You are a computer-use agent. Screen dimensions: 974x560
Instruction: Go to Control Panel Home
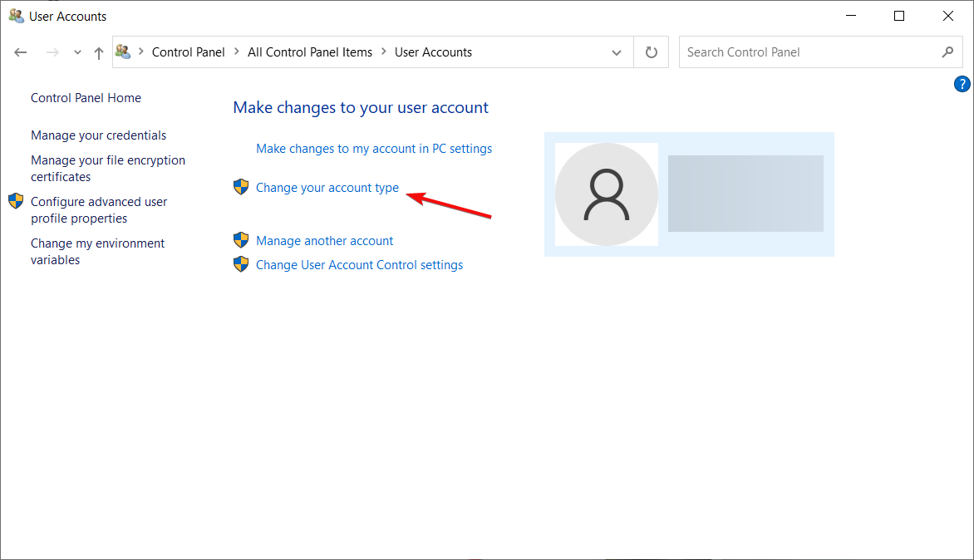point(86,98)
